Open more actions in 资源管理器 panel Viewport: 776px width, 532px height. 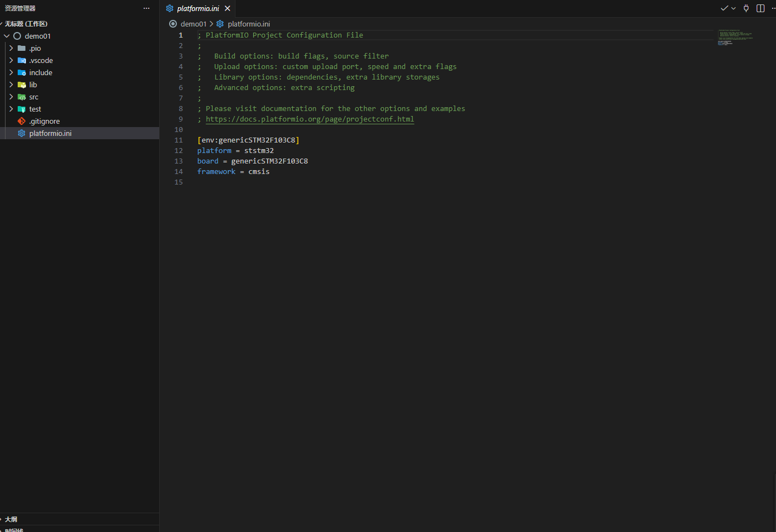[x=146, y=8]
